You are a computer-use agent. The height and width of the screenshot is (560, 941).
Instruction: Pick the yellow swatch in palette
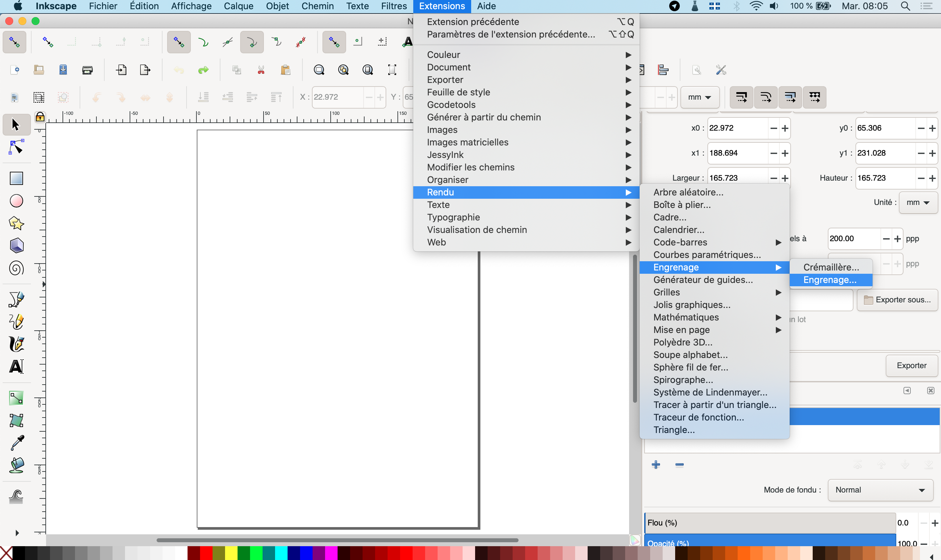pos(231,553)
